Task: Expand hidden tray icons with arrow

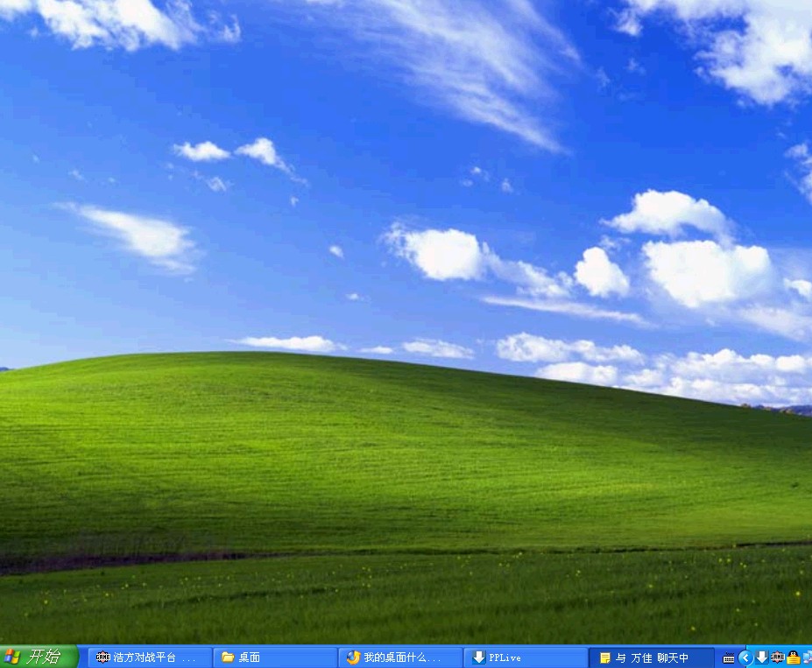Action: 745,657
